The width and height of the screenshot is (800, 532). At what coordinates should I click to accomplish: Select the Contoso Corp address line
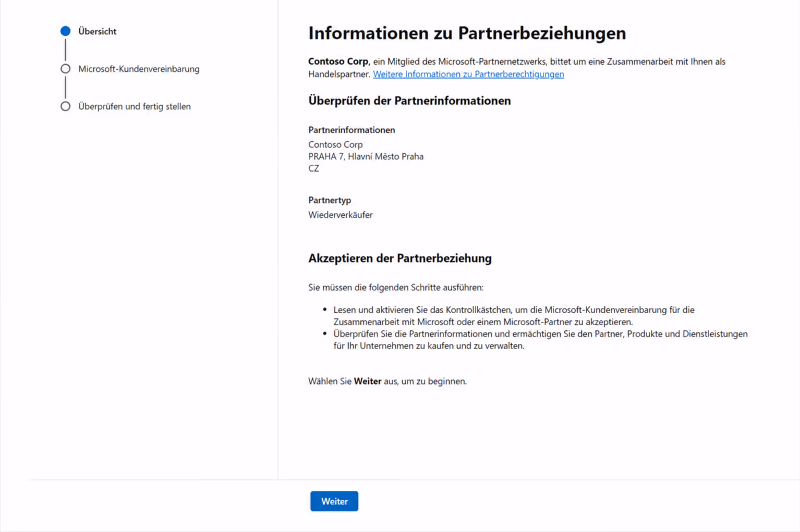(x=335, y=144)
